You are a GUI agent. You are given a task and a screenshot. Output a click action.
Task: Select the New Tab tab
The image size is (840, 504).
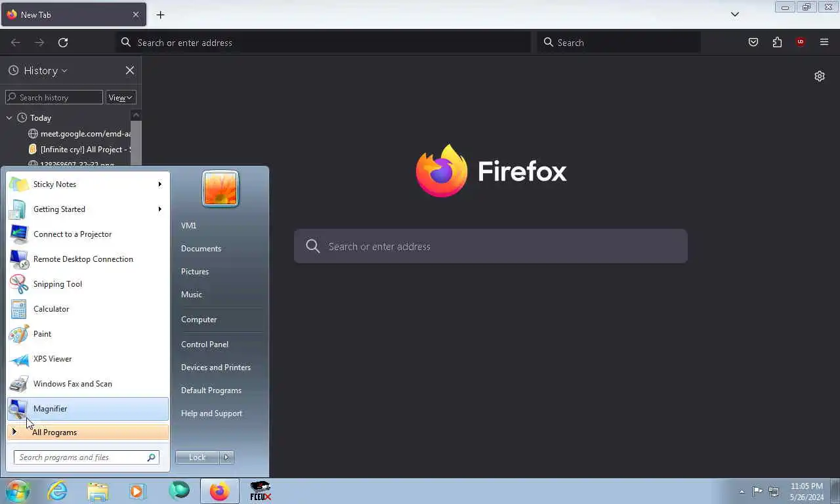click(73, 14)
